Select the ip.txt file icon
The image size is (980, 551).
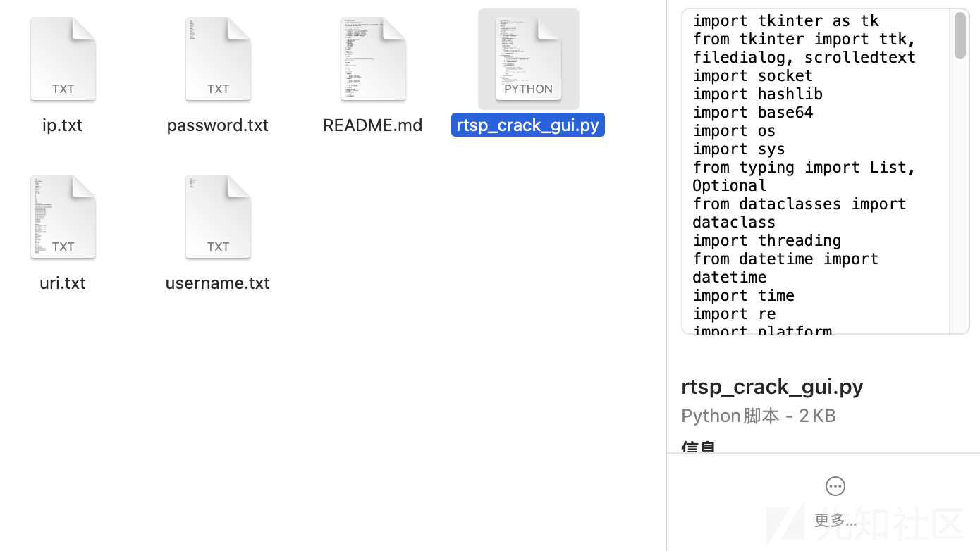[63, 58]
